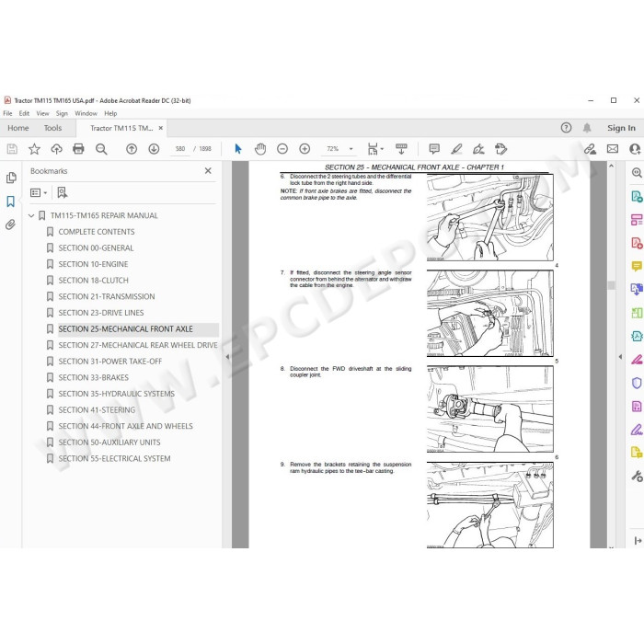View notifications bell icon
This screenshot has width=644, height=644.
tap(587, 128)
